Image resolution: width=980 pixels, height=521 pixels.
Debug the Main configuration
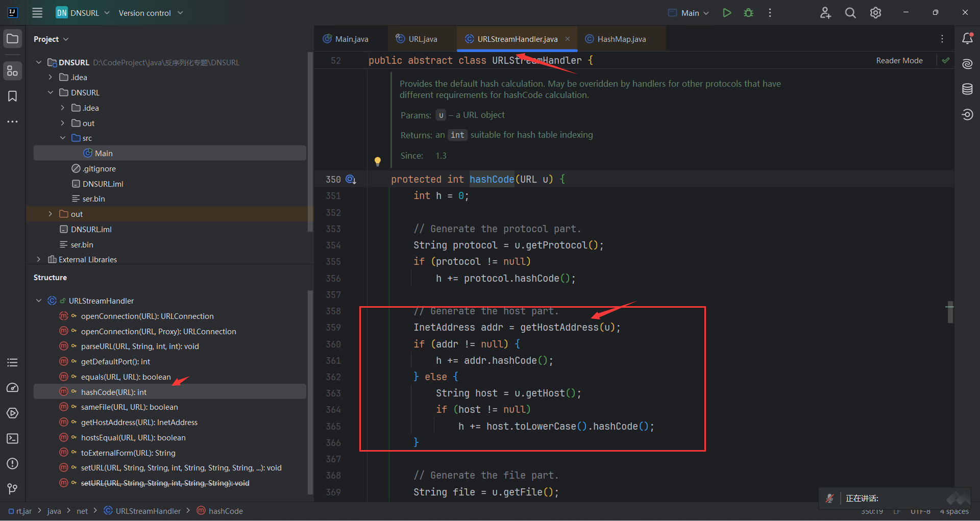[x=748, y=13]
